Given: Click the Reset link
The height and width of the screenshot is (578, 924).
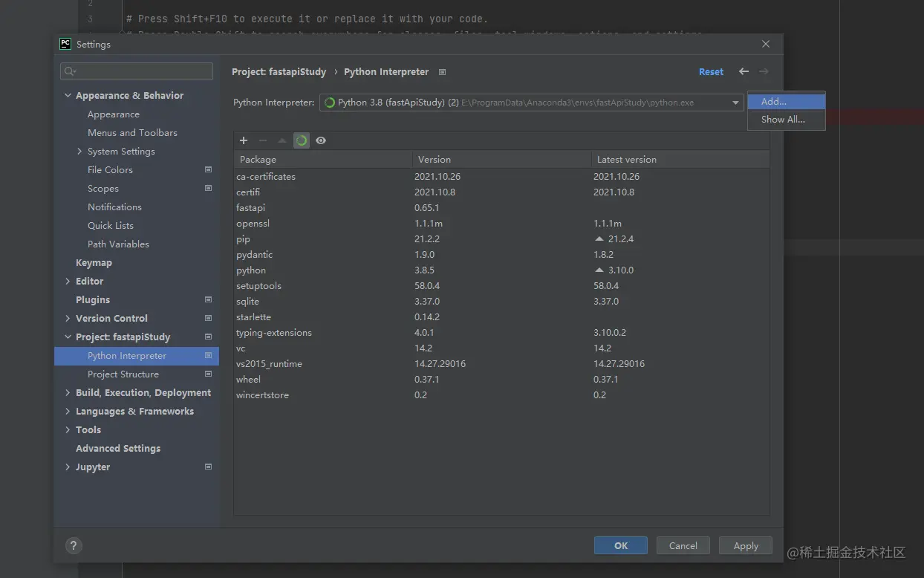Looking at the screenshot, I should [x=711, y=71].
